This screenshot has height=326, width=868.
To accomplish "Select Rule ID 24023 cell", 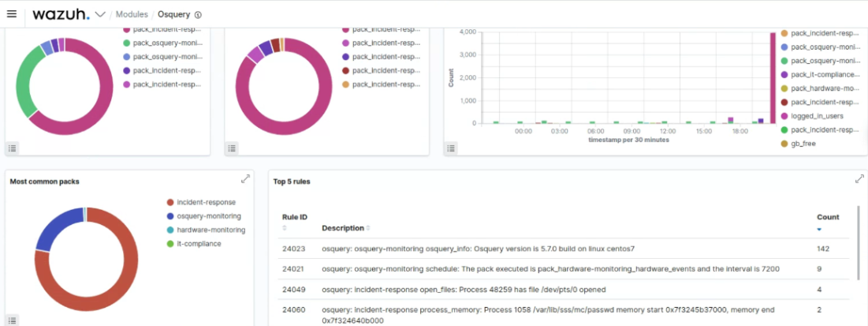I will [293, 249].
